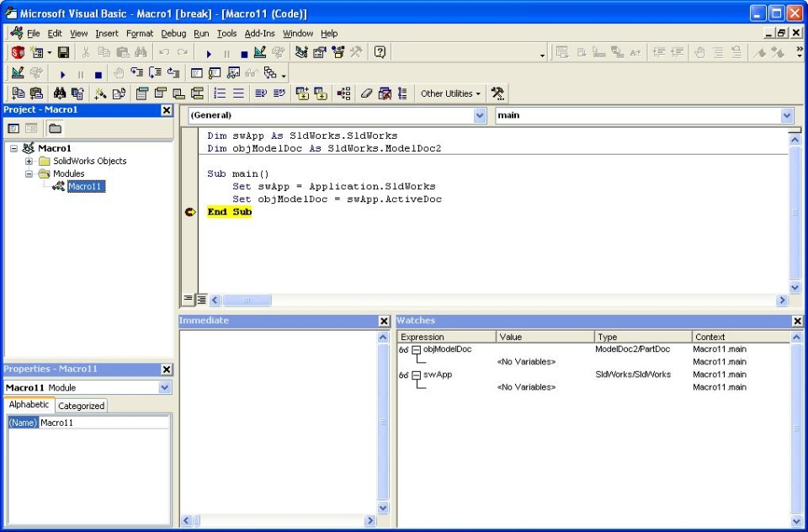The height and width of the screenshot is (532, 808).
Task: Open the Properties Window toolbar icon
Action: point(320,52)
